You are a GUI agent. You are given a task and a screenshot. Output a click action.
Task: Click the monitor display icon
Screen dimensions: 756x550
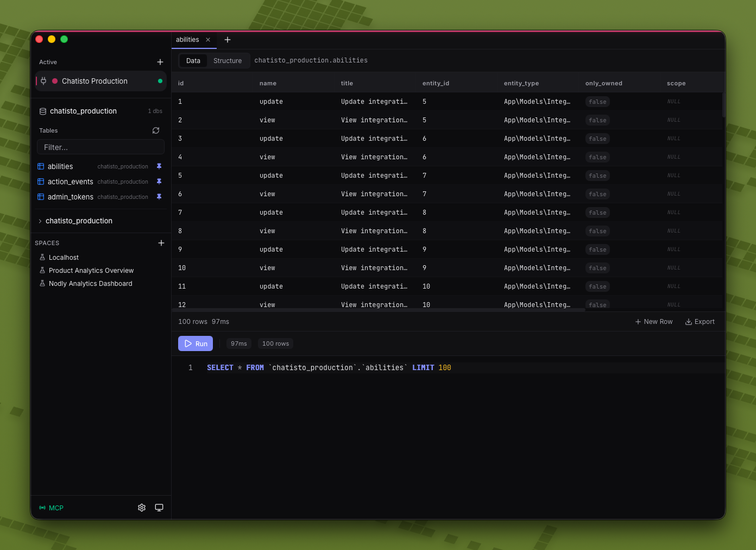[x=159, y=508]
